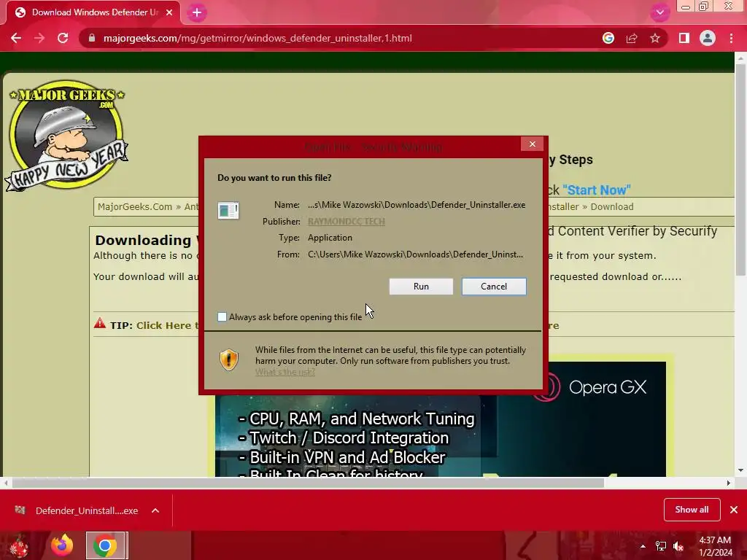Click Show all downloads button
The width and height of the screenshot is (747, 560).
692,510
